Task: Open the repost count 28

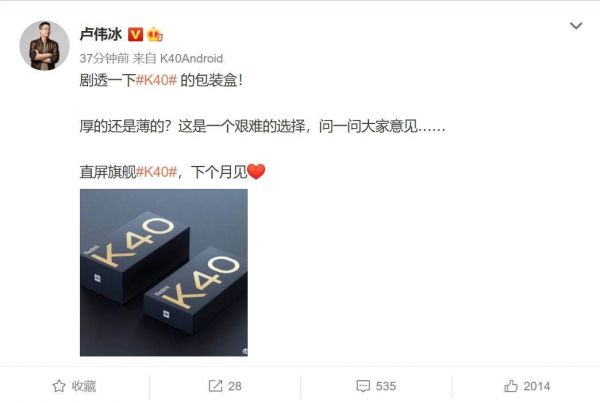Action: 235,386
